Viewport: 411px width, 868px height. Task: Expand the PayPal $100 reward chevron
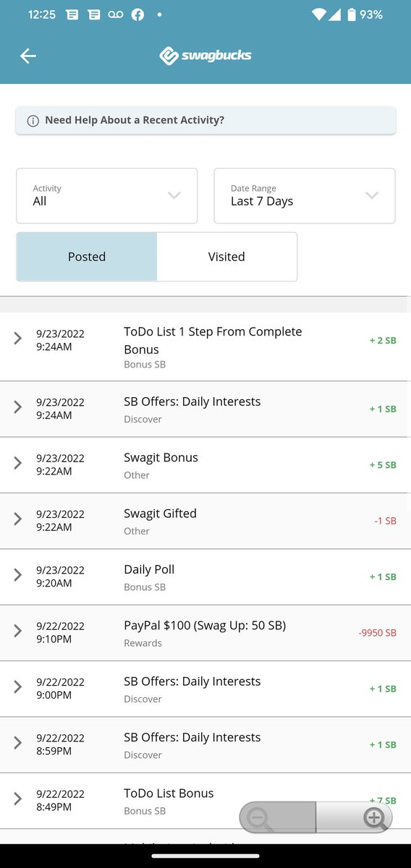point(18,631)
